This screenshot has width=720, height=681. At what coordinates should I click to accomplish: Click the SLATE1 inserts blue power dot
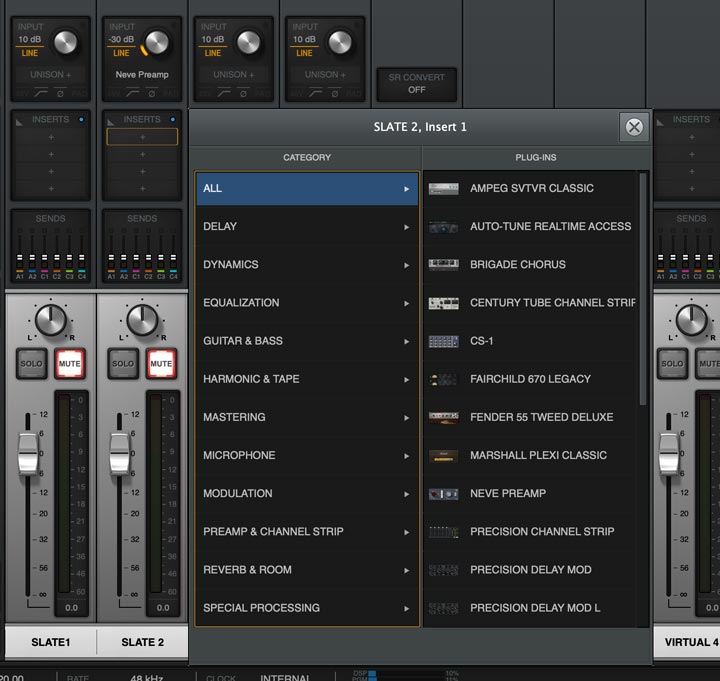[x=81, y=119]
